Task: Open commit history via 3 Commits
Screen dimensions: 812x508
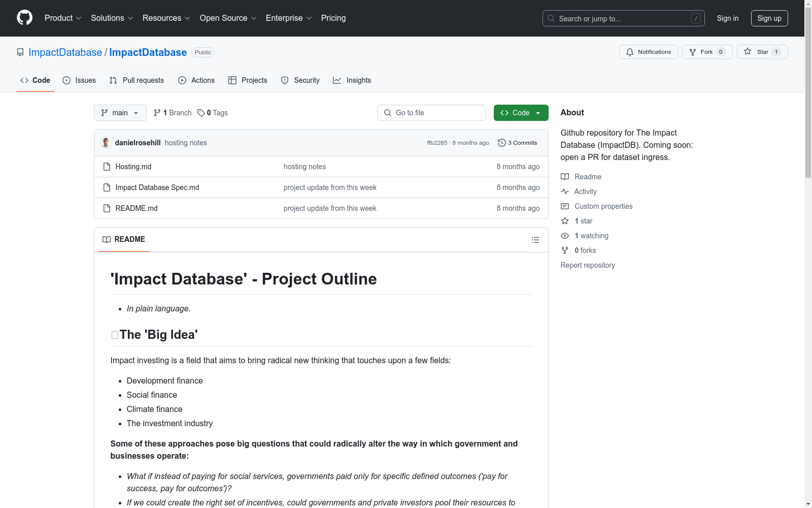Action: (517, 143)
